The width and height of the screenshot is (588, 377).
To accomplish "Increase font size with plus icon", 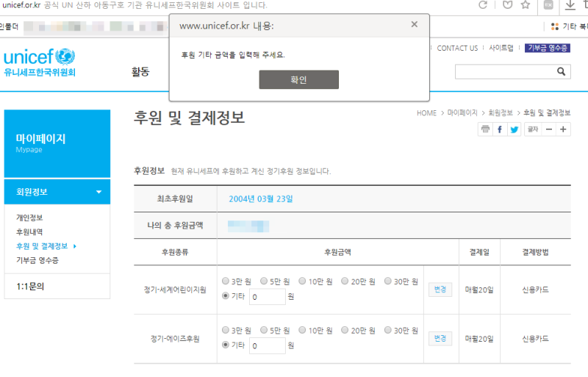I will pos(563,129).
